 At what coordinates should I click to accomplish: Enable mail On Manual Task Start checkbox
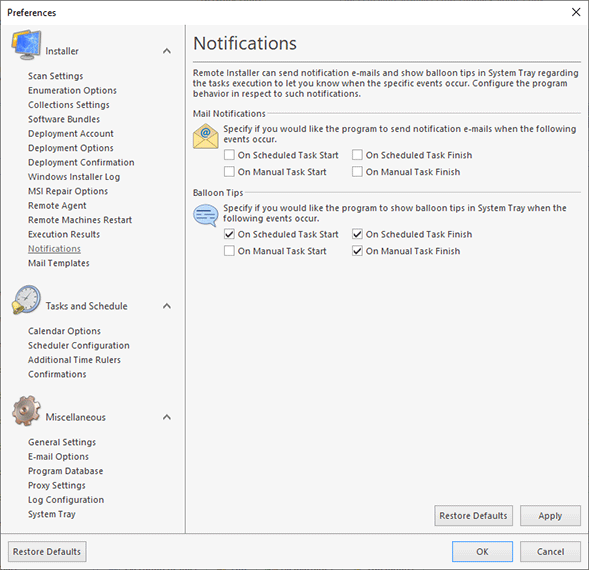229,172
